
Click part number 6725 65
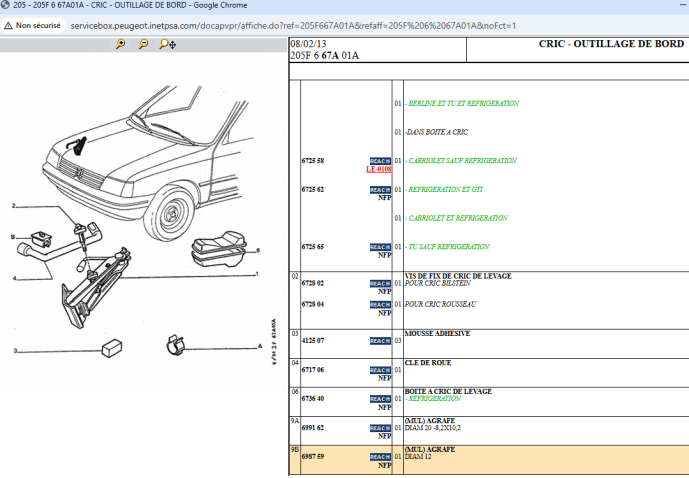click(x=313, y=246)
